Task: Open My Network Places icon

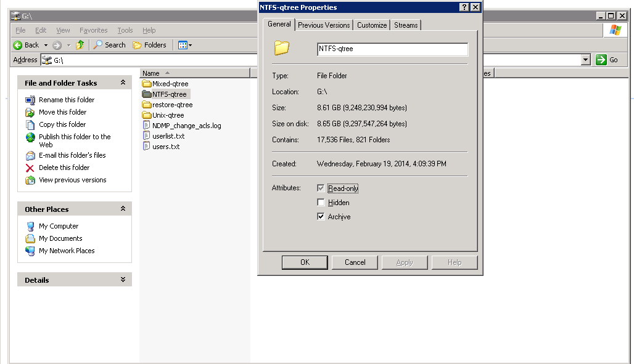Action: [30, 251]
